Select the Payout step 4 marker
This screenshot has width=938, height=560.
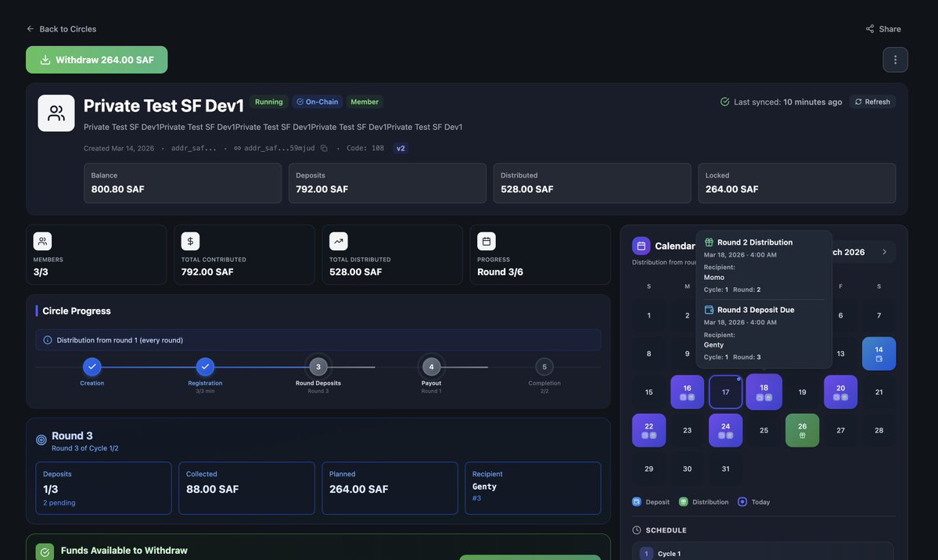pos(431,367)
